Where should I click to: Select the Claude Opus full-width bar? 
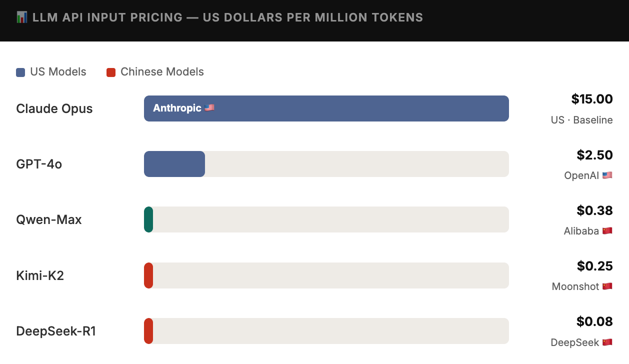(326, 108)
